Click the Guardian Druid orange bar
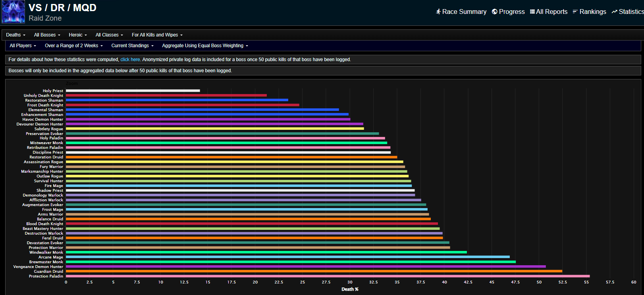Image resolution: width=644 pixels, height=295 pixels. coord(314,271)
